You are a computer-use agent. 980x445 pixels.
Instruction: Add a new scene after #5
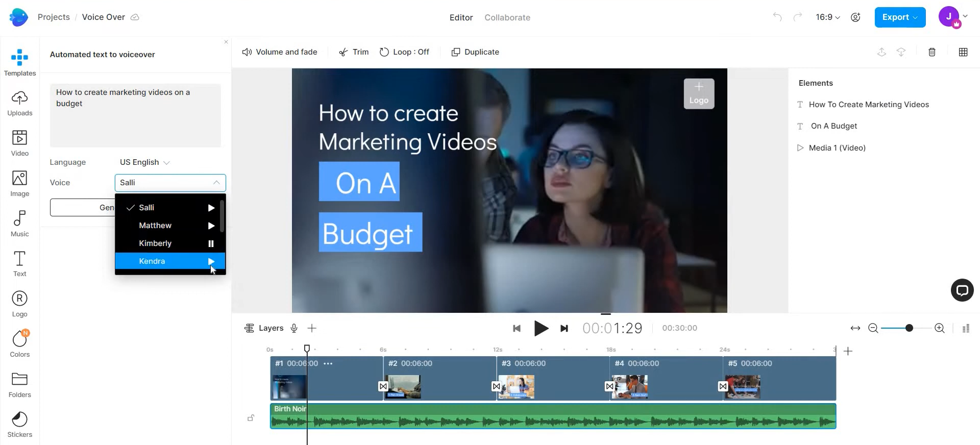coord(848,351)
